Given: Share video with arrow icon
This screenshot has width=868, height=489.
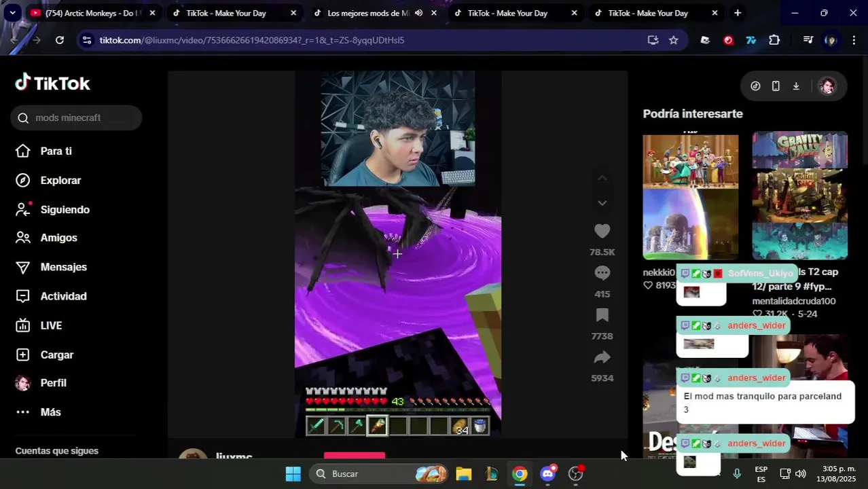Looking at the screenshot, I should pyautogui.click(x=602, y=357).
